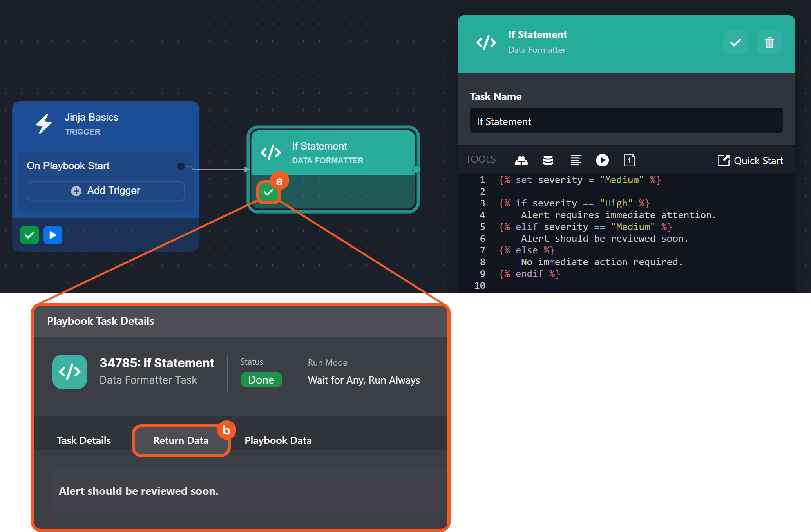Click the building blocks tool icon
The height and width of the screenshot is (532, 811).
tap(521, 160)
